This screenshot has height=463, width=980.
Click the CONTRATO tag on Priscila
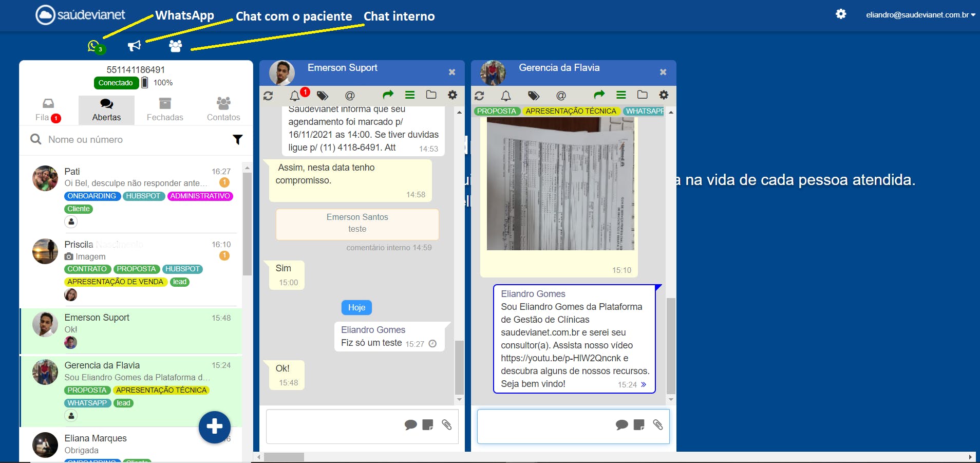tap(87, 269)
